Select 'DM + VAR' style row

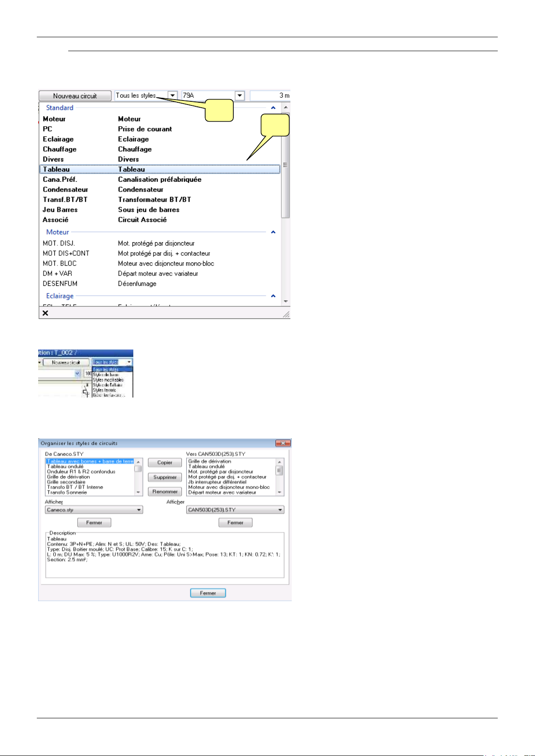(160, 274)
